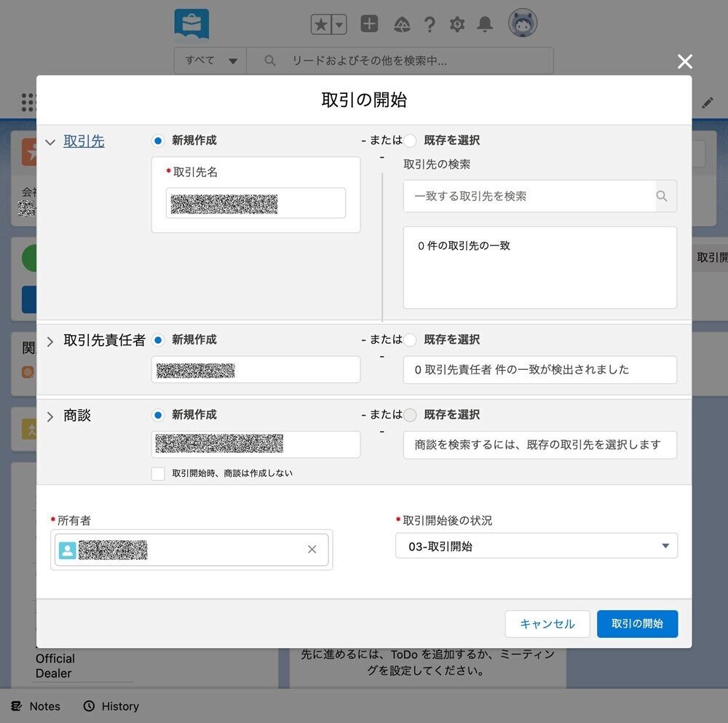Screen dimensions: 728x723
Task: Open notifications with the bell icon
Action: (x=485, y=23)
